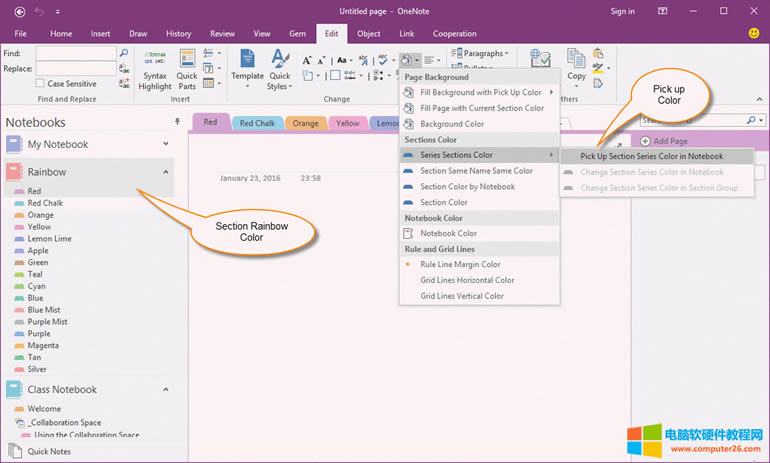Click the smiley feedback icon
This screenshot has width=770, height=463.
coord(753,33)
